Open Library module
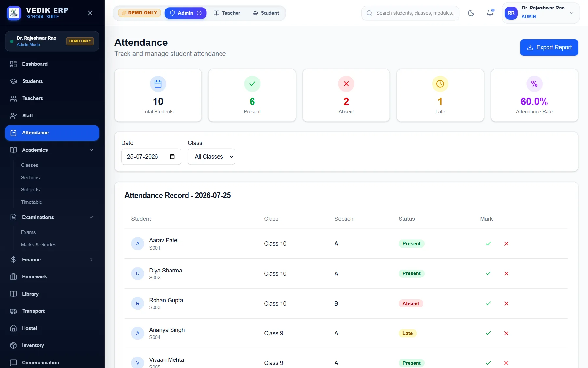 [52, 294]
